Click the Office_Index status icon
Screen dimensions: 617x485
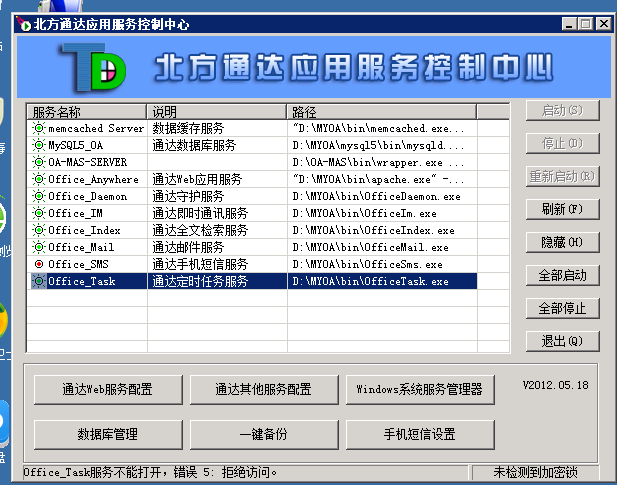39,230
